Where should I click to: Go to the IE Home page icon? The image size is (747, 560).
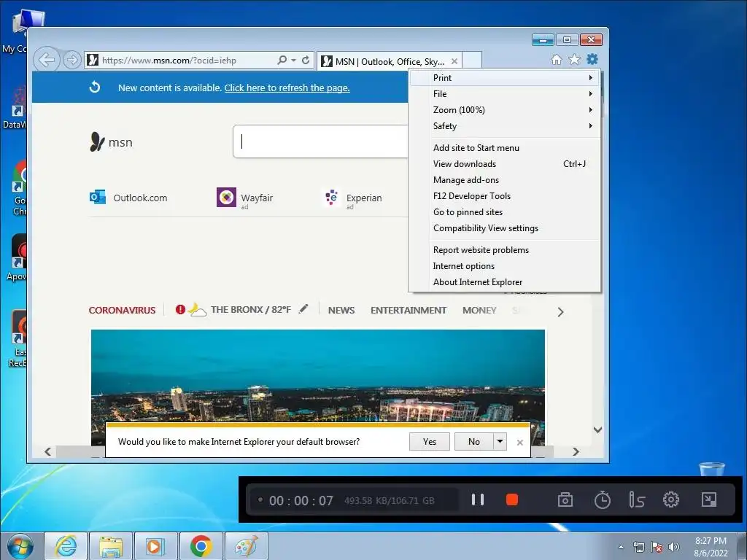coord(557,60)
